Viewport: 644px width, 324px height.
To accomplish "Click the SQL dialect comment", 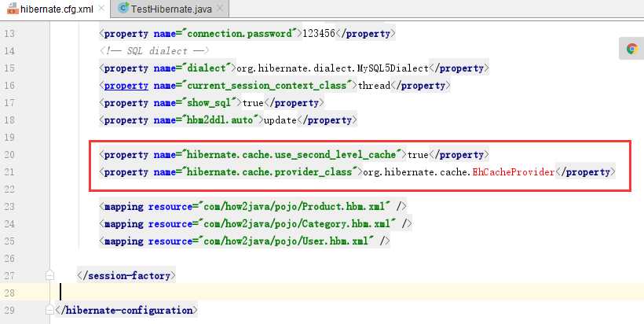I will 155,51.
